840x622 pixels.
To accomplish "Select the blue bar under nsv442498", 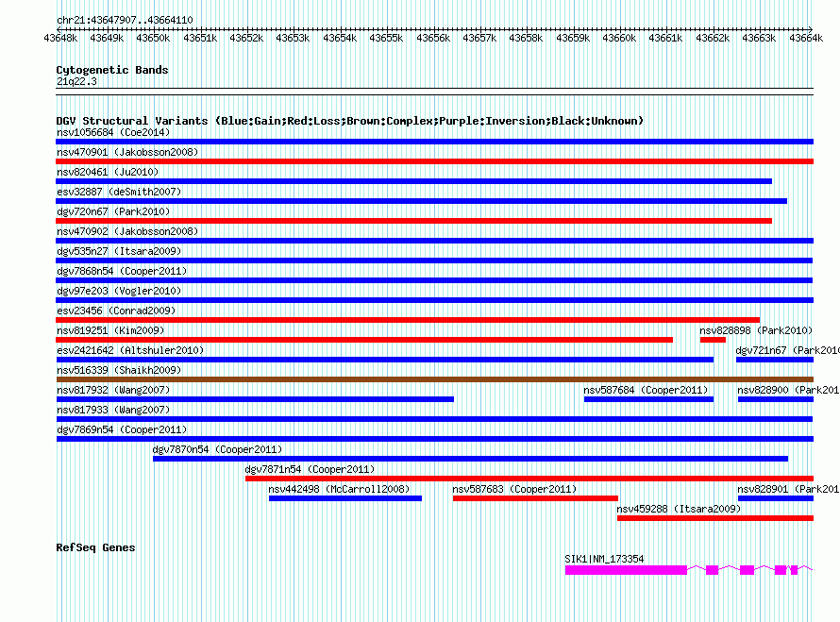I will point(345,498).
